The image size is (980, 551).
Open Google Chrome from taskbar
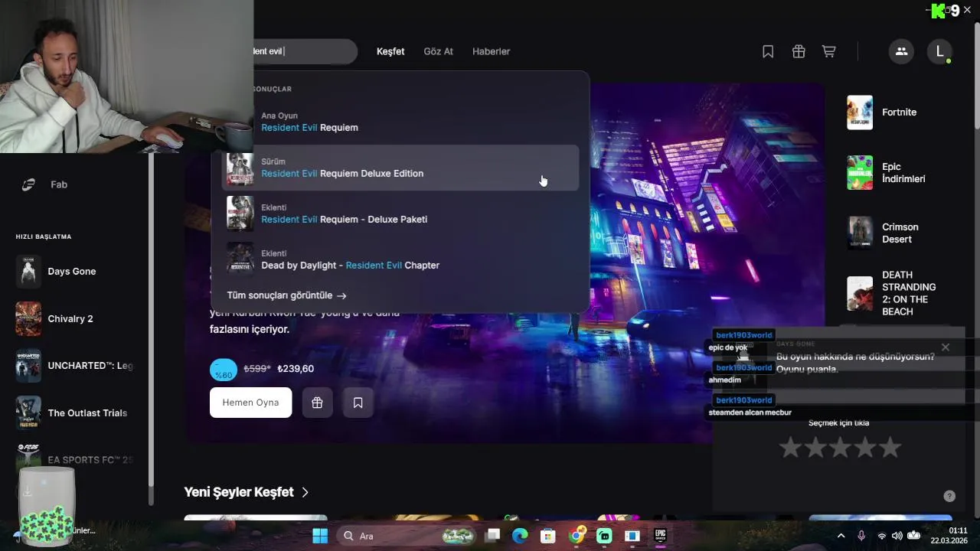[x=577, y=536]
